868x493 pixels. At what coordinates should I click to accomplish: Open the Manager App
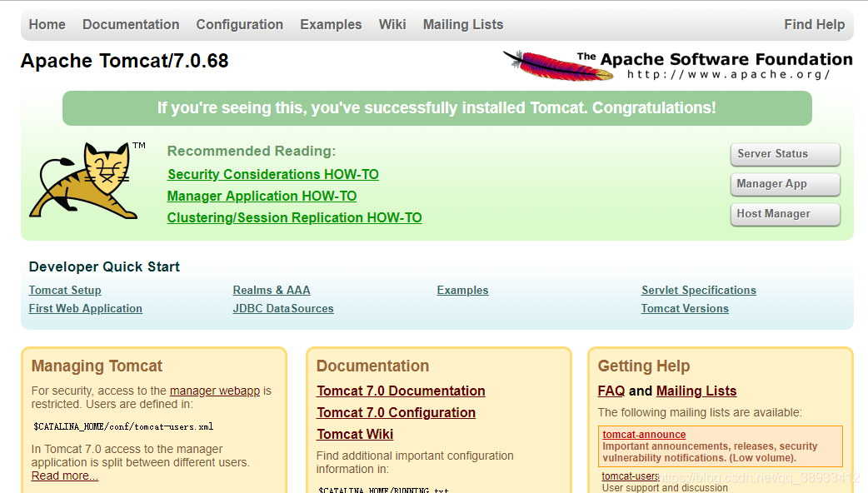pyautogui.click(x=784, y=184)
